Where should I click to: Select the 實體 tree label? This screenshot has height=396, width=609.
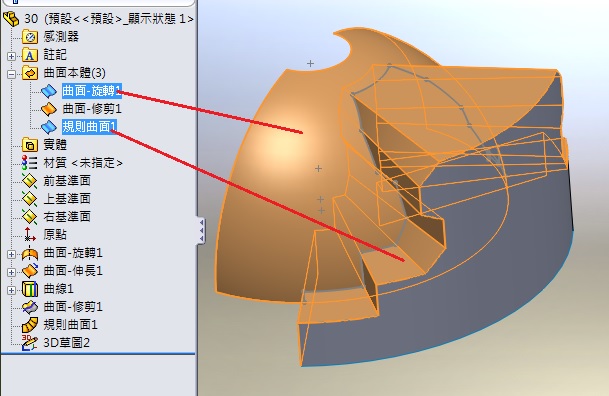[x=55, y=145]
